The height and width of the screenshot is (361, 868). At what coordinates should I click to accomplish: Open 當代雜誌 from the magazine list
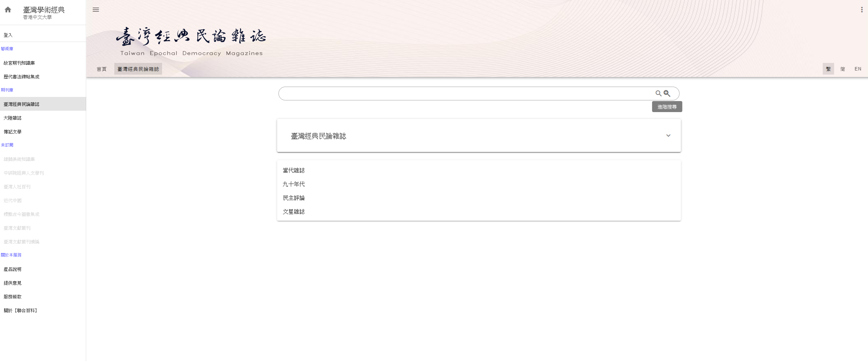pyautogui.click(x=294, y=170)
